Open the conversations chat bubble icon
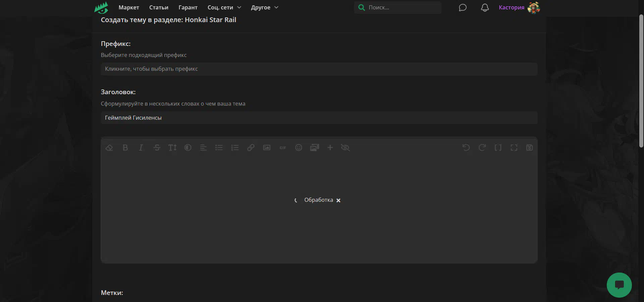The height and width of the screenshot is (302, 644). click(x=463, y=7)
